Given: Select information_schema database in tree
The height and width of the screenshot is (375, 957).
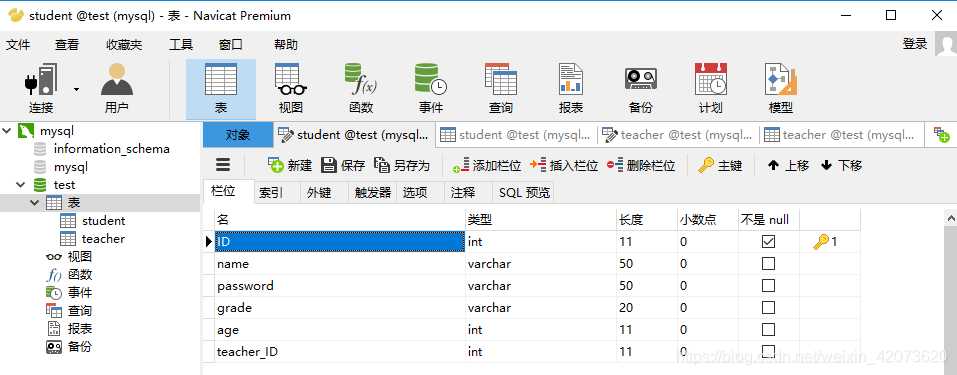Looking at the screenshot, I should [x=111, y=148].
